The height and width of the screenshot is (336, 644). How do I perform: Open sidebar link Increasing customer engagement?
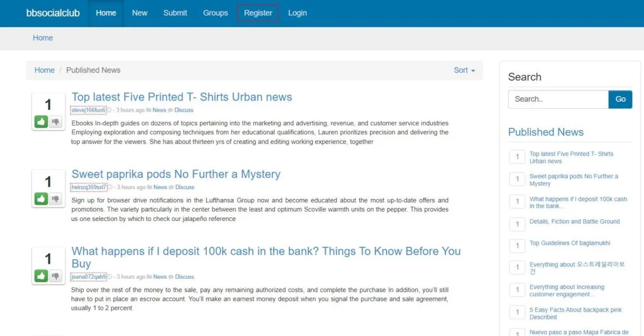coord(567,290)
